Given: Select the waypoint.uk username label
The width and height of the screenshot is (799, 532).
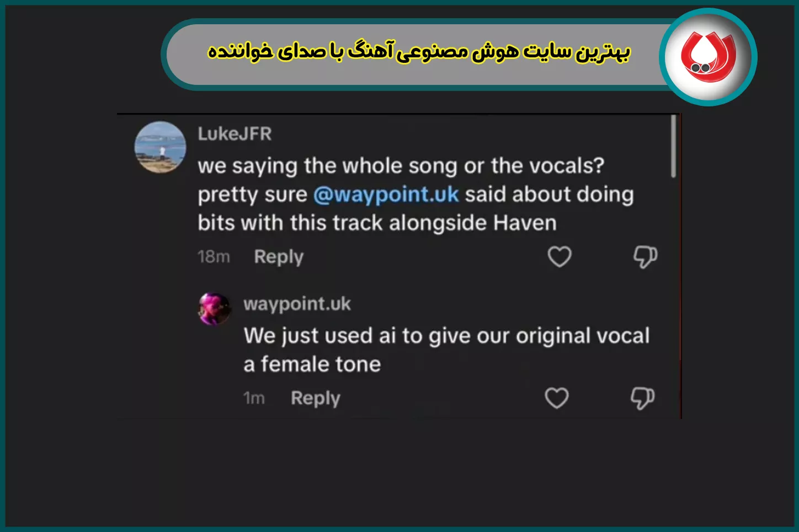Looking at the screenshot, I should (296, 303).
